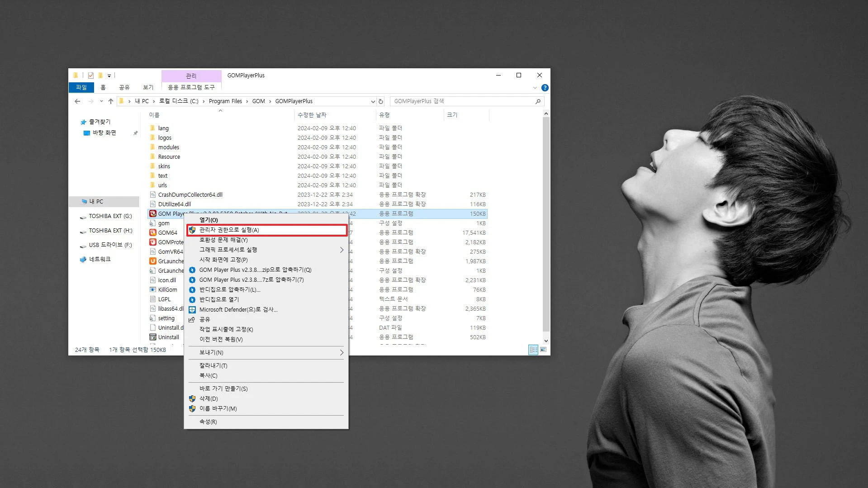Viewport: 868px width, 488px height.
Task: Switch to the 공유 ribbon tab
Action: [x=124, y=87]
